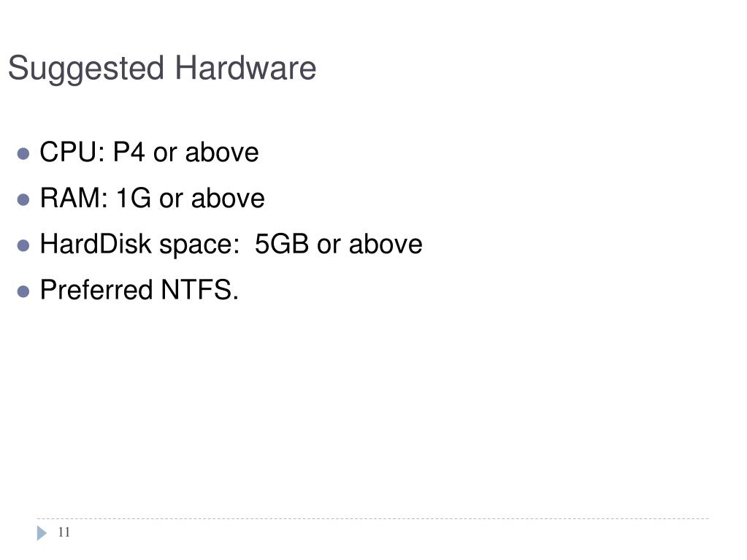This screenshot has width=747, height=560.
Task: Select the bullet dot beside RAM line
Action: [23, 199]
